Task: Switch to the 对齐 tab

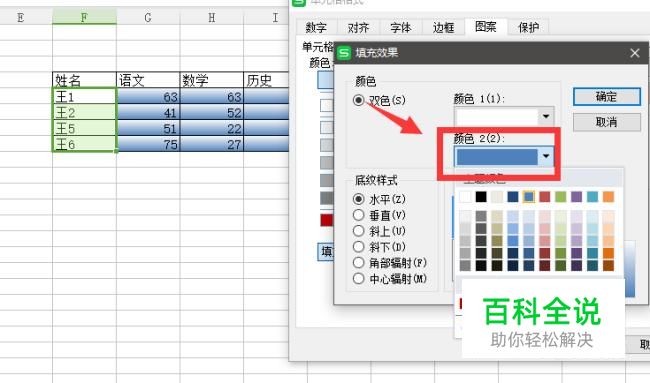Action: (x=359, y=28)
